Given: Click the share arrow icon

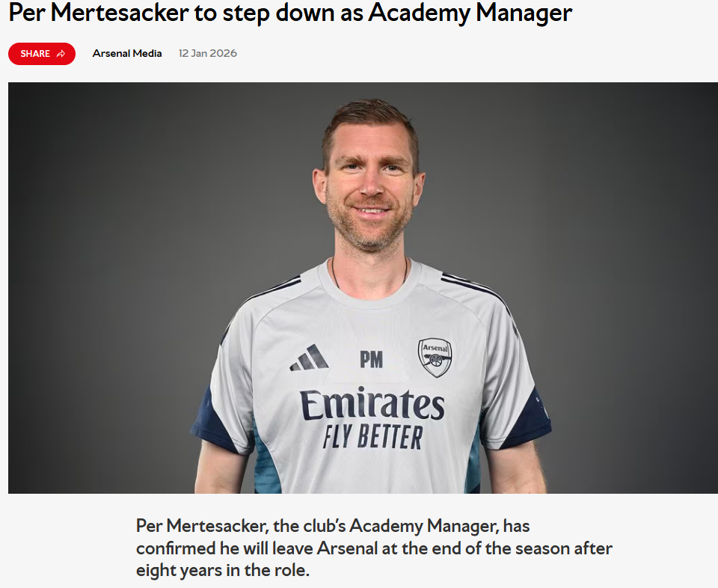Looking at the screenshot, I should click(61, 54).
